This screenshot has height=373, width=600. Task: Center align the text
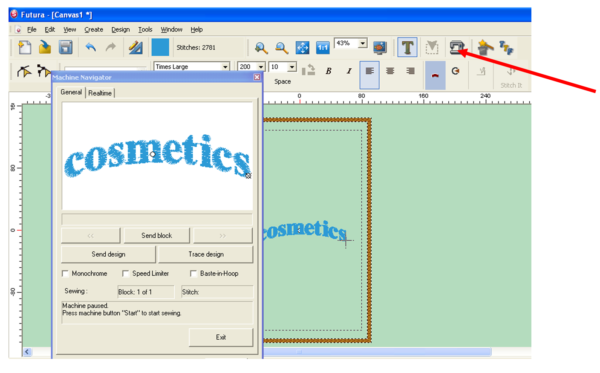[390, 71]
